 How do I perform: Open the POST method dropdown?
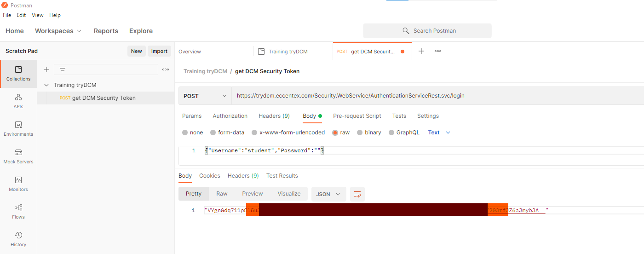point(205,96)
